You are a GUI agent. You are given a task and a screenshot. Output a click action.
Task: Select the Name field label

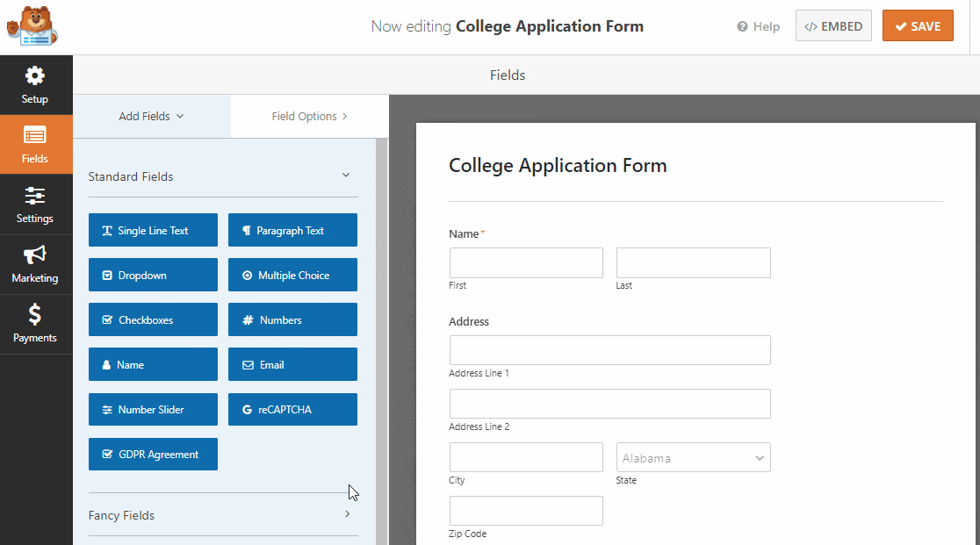[x=464, y=234]
